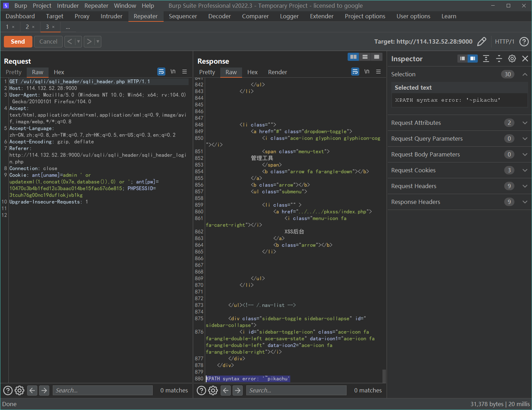The width and height of the screenshot is (532, 410).
Task: Dock Inspector layout left icon
Action: click(x=463, y=59)
